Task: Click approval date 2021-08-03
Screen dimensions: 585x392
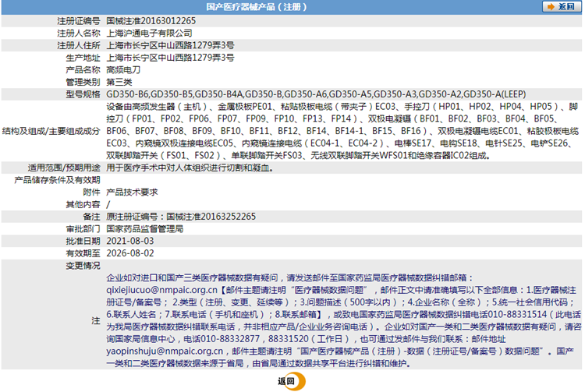Action: [130, 241]
